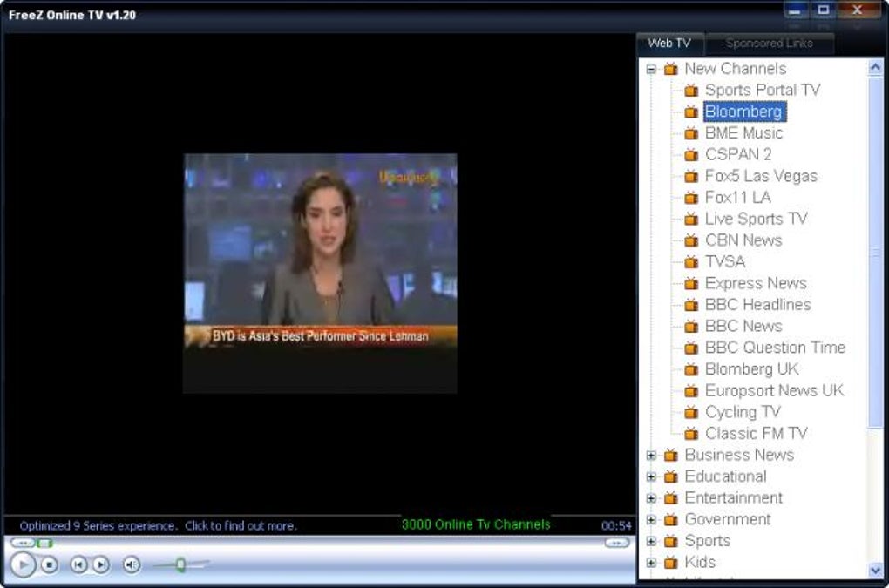Expand the Government category
This screenshot has width=889, height=588.
click(651, 520)
